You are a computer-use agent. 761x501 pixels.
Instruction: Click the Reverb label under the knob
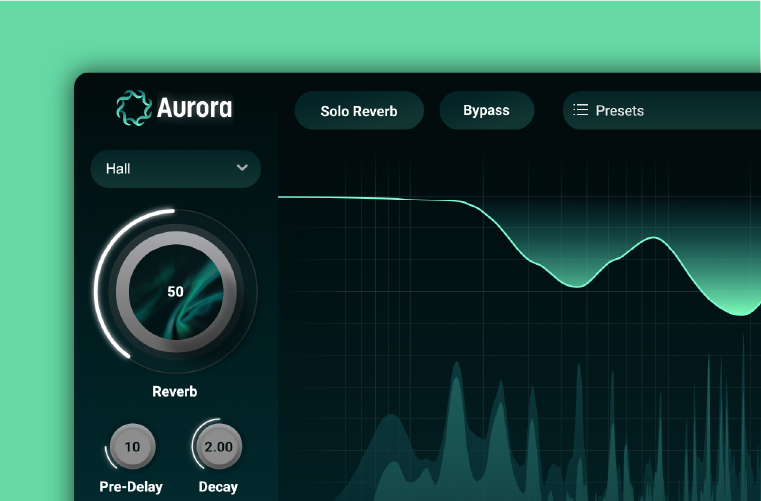point(174,391)
